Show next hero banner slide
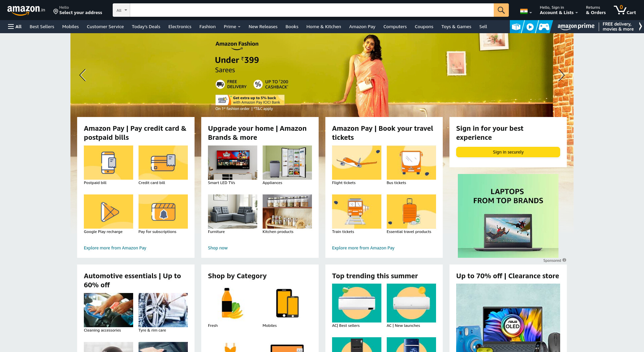Viewport: 644px width, 352px height. point(561,75)
